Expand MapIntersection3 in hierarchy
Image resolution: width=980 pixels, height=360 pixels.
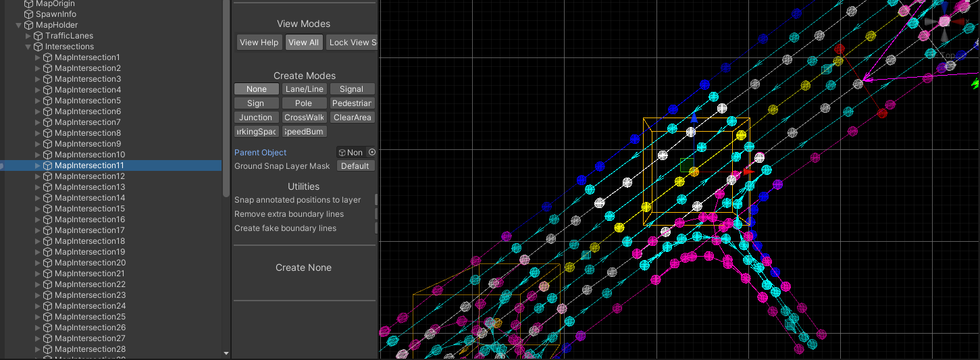pyautogui.click(x=38, y=79)
